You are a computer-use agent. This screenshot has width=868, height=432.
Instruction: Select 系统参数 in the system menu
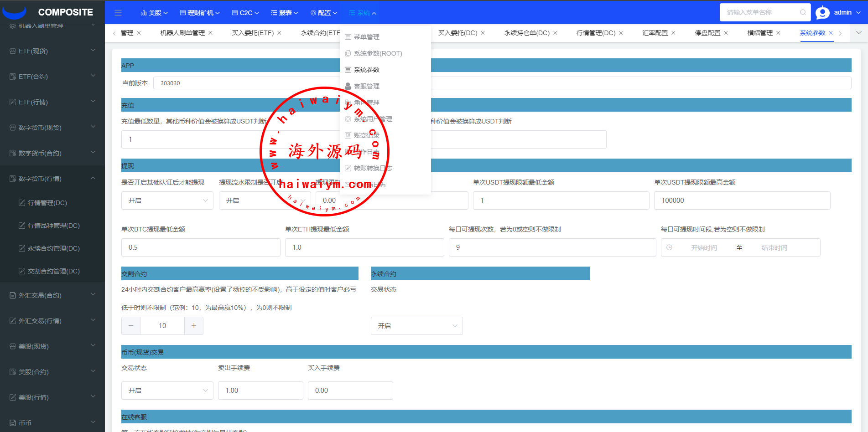click(367, 70)
